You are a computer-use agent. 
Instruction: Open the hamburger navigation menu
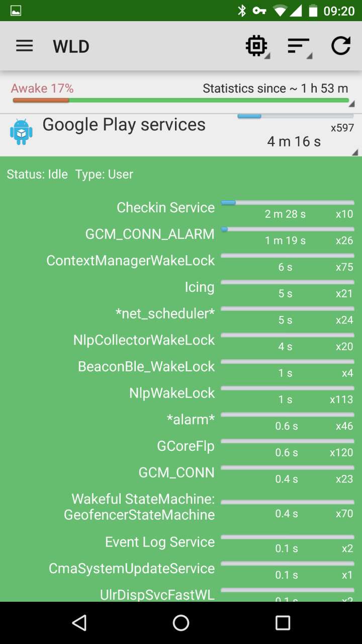(x=24, y=46)
